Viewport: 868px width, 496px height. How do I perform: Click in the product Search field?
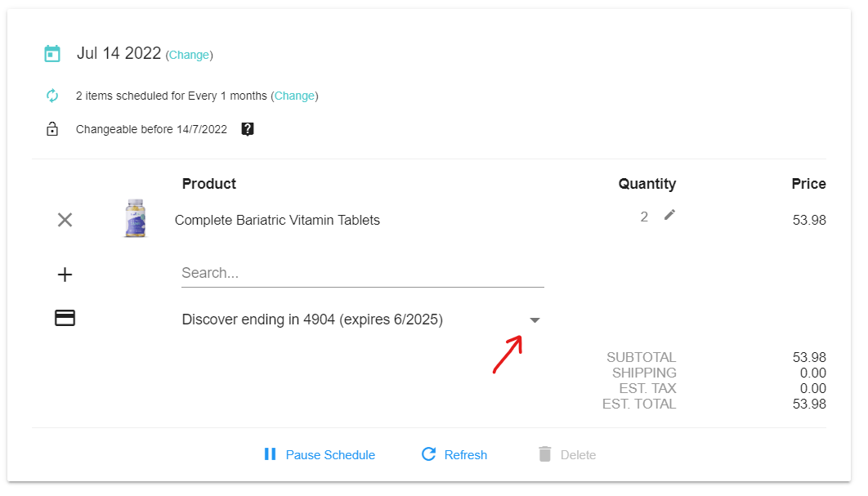(362, 273)
